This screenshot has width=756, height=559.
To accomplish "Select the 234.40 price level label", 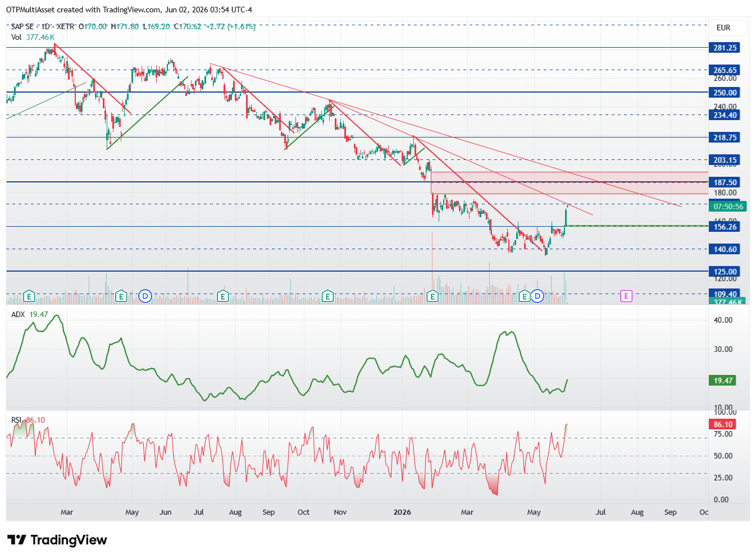I will click(x=725, y=115).
